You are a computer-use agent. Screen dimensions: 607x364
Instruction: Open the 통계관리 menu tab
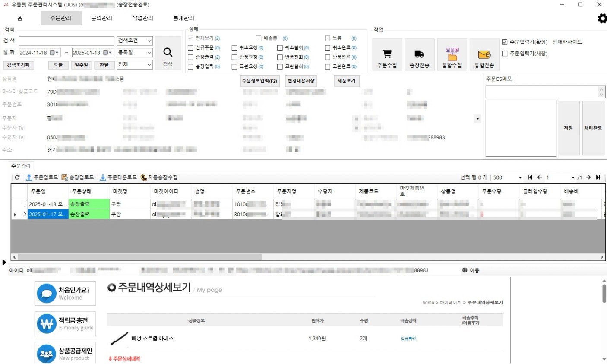click(x=183, y=18)
